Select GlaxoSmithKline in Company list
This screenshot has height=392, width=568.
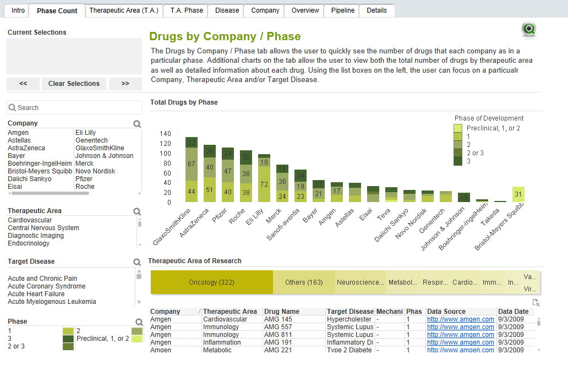click(100, 148)
